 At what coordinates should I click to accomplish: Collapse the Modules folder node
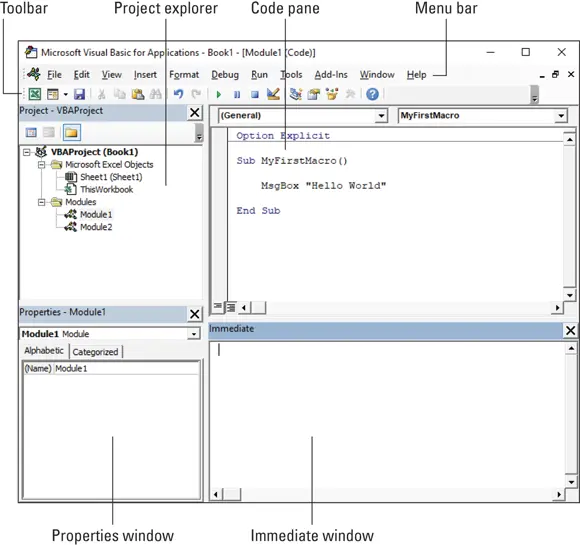(42, 202)
